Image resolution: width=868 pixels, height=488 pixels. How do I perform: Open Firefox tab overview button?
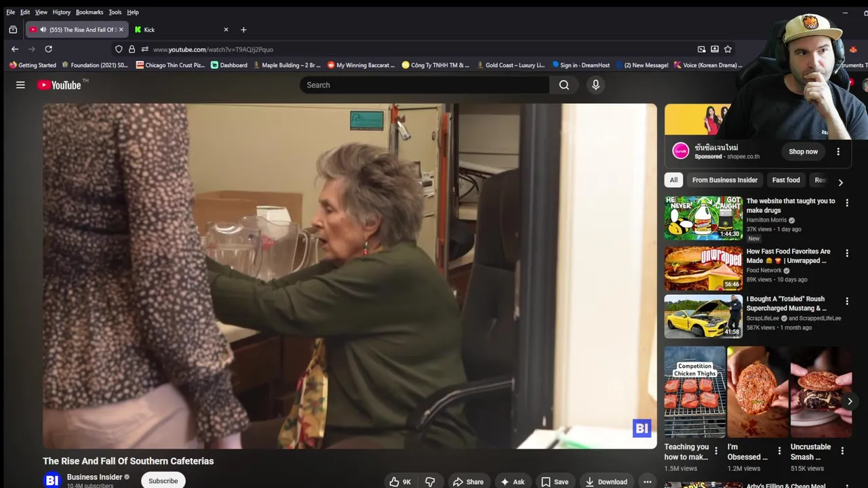click(13, 30)
